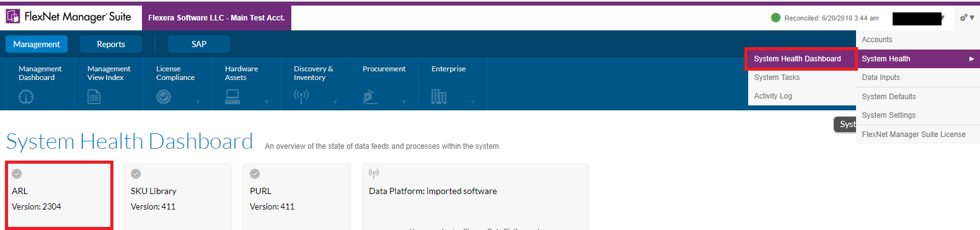This screenshot has width=980, height=230.
Task: Click the Hardware Assets computer icon
Action: click(x=232, y=97)
